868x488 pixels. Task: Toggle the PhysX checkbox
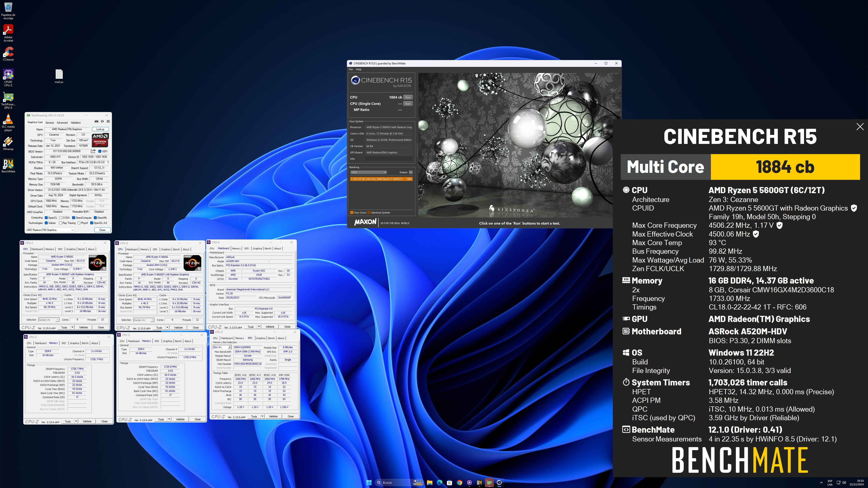click(x=79, y=223)
